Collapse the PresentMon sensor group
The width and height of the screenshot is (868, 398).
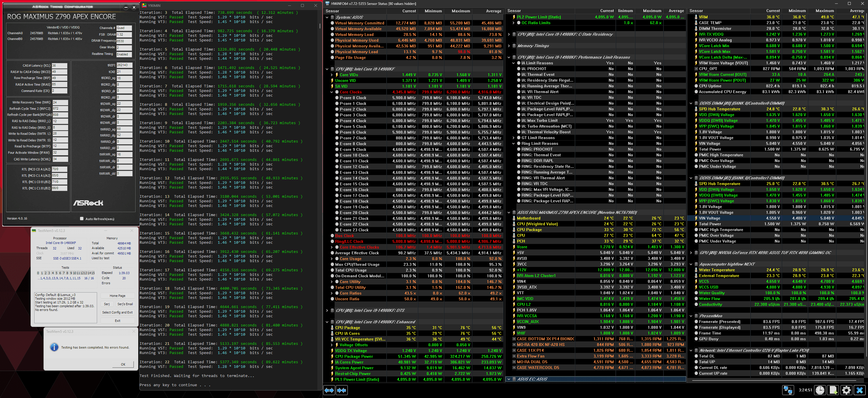pos(691,316)
